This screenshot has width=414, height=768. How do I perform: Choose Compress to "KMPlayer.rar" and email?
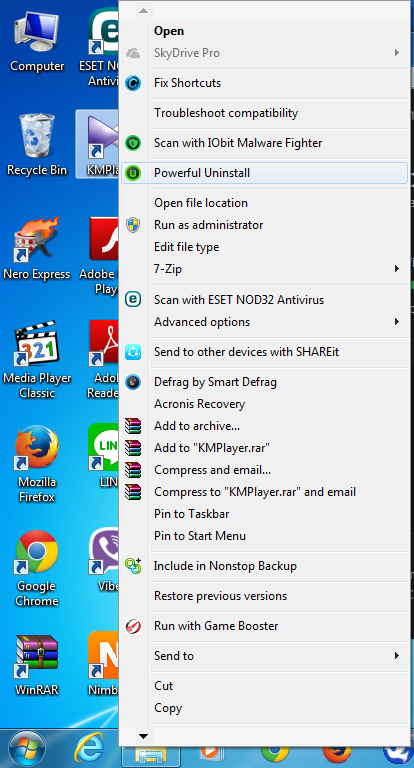(264, 492)
